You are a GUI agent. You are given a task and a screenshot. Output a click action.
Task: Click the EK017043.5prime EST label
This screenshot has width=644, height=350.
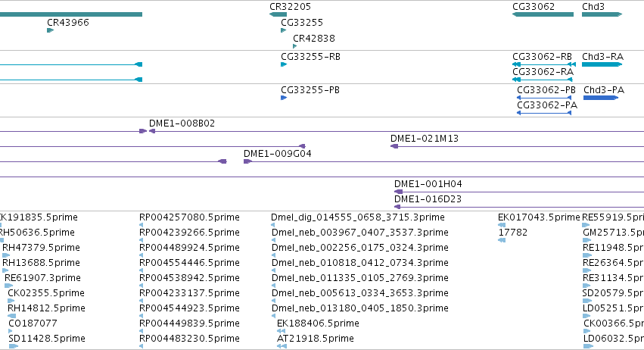[539, 217]
